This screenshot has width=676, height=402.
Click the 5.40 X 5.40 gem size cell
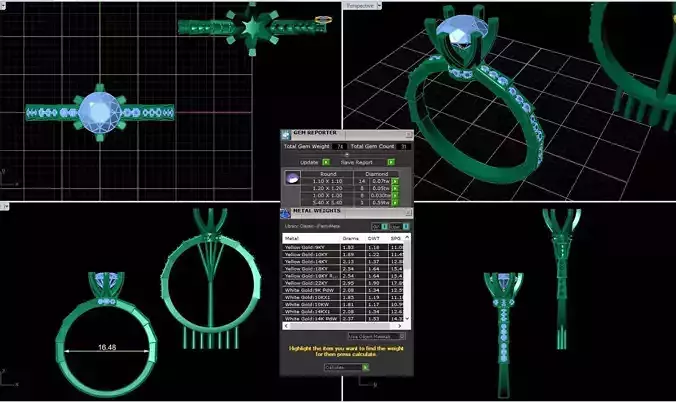point(327,202)
